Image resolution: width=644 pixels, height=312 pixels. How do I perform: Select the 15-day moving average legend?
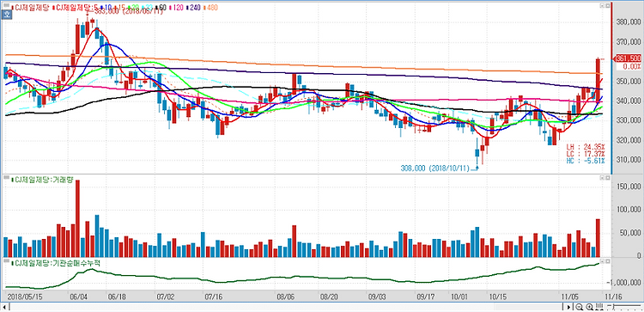[x=120, y=8]
